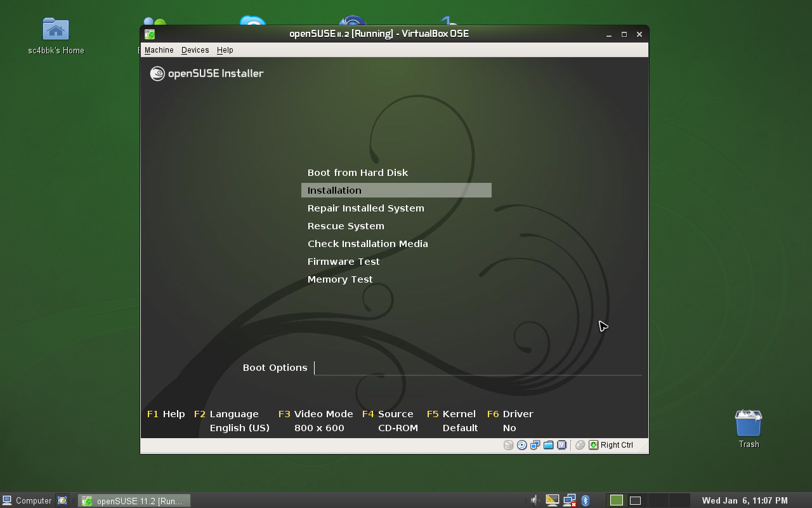Click the English (US) language value
Screen dimensions: 812x508
[240, 428]
